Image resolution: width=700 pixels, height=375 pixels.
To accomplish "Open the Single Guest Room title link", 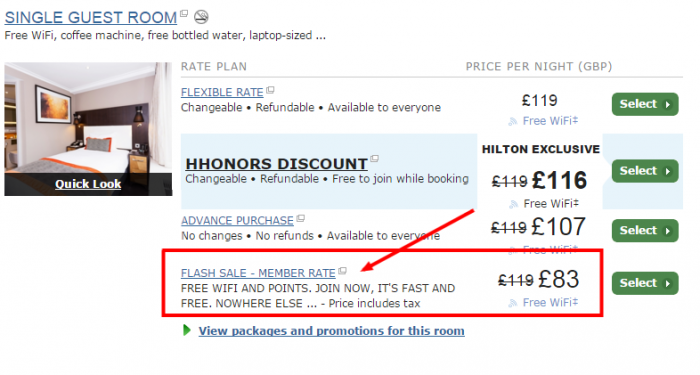I will pyautogui.click(x=91, y=17).
